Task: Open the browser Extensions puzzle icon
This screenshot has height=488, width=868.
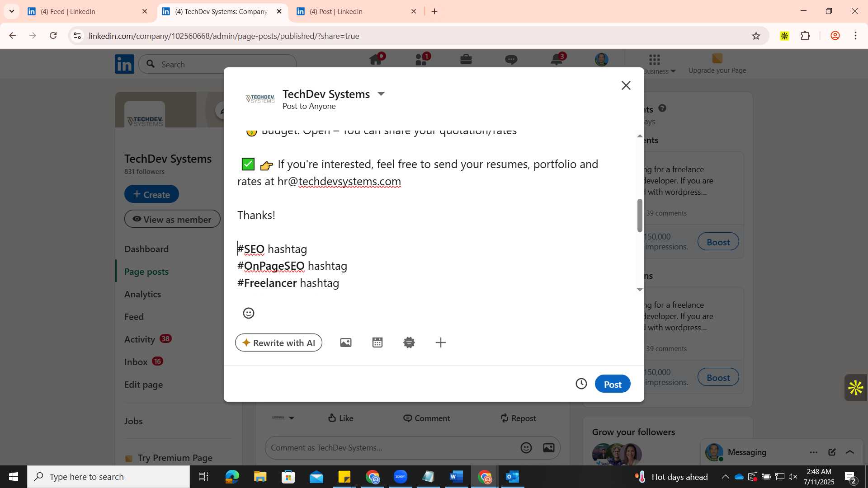Action: point(805,36)
